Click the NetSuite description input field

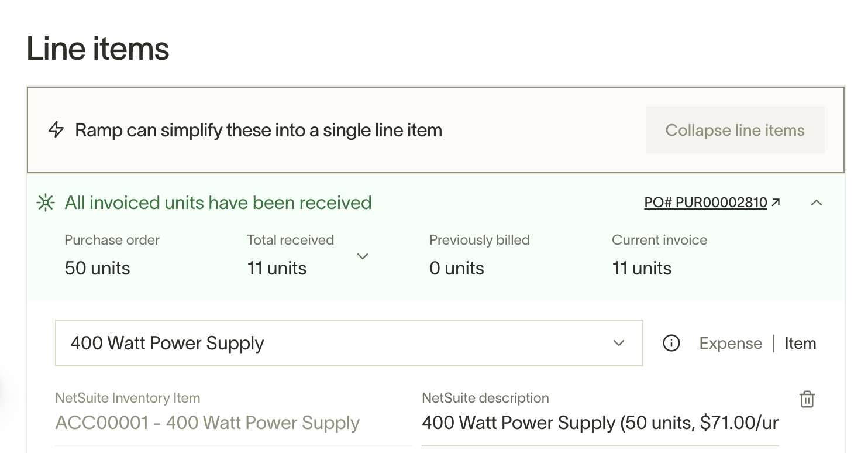click(600, 423)
